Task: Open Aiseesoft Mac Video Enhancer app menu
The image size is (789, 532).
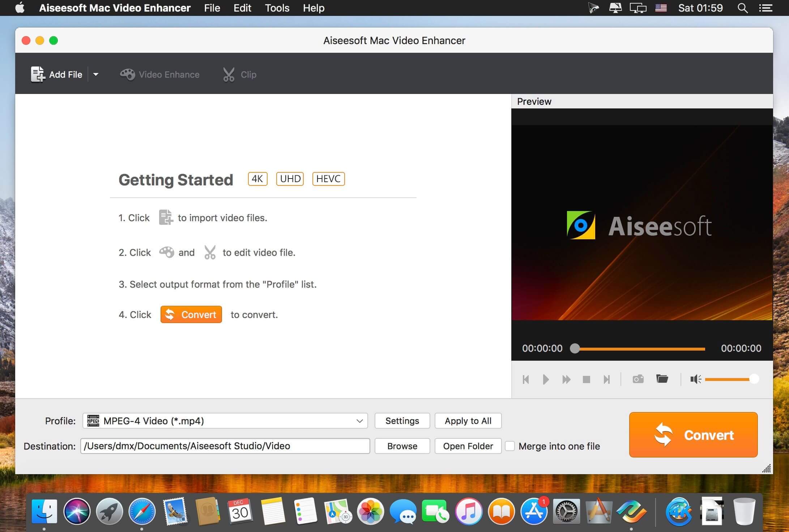Action: [115, 8]
